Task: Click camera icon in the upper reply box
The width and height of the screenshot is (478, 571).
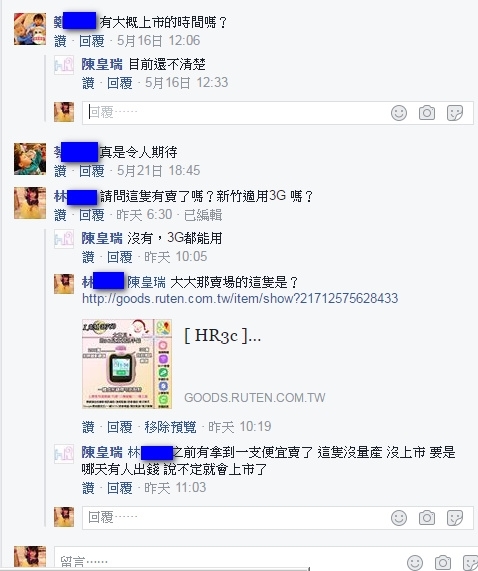Action: [x=427, y=113]
